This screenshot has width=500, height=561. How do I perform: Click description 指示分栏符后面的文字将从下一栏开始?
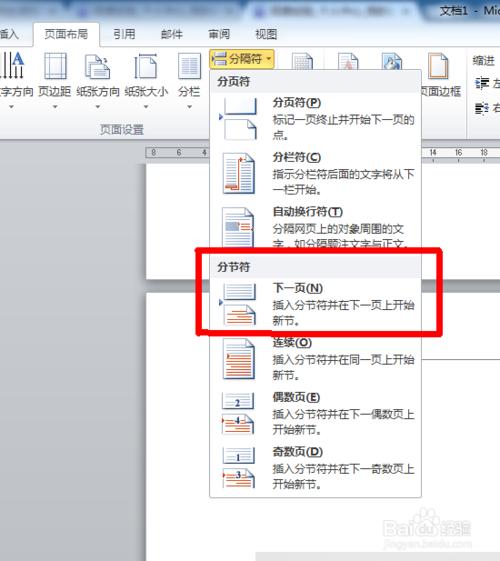point(343,182)
